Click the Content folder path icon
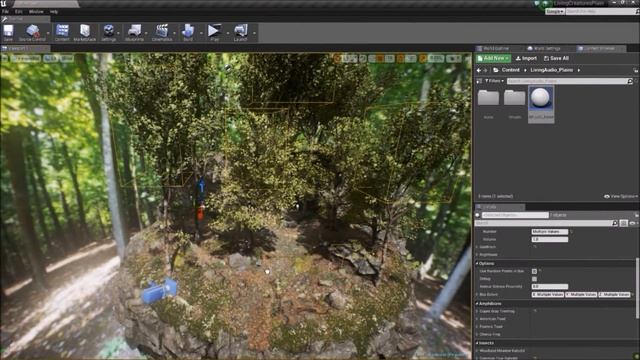The width and height of the screenshot is (640, 360). (496, 70)
